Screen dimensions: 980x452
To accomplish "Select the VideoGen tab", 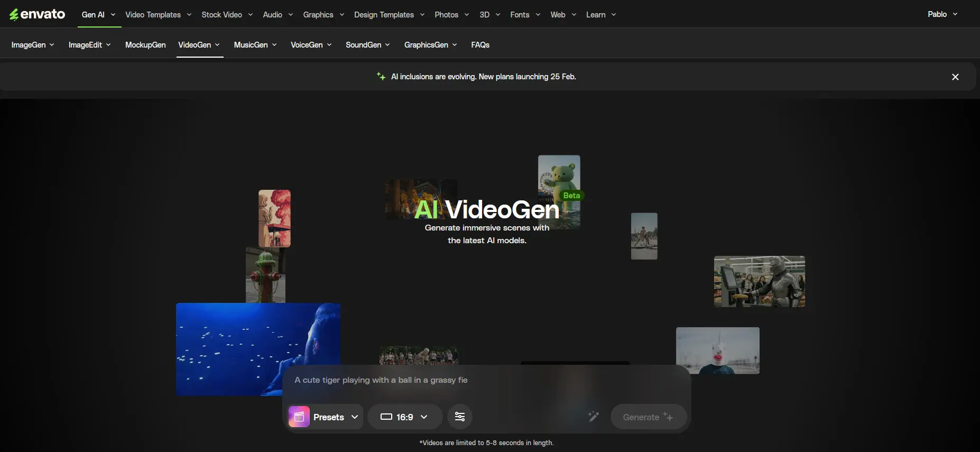I will coord(199,45).
